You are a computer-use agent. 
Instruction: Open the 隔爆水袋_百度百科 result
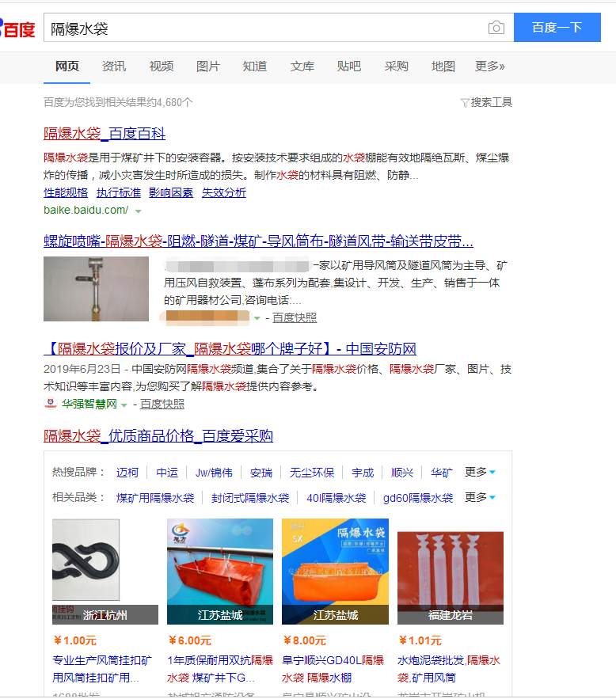pos(105,133)
